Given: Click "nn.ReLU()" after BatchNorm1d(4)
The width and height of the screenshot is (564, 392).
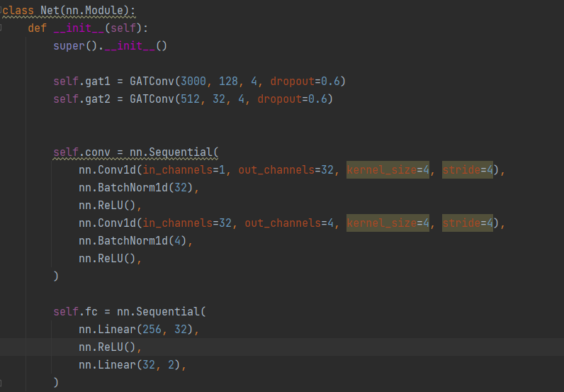Looking at the screenshot, I should click(x=107, y=259).
